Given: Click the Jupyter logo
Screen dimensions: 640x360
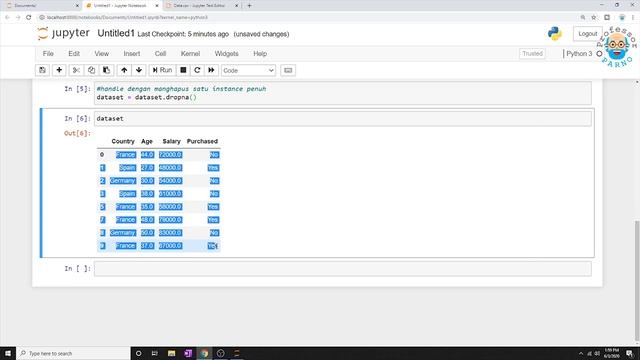Looking at the screenshot, I should pos(64,33).
